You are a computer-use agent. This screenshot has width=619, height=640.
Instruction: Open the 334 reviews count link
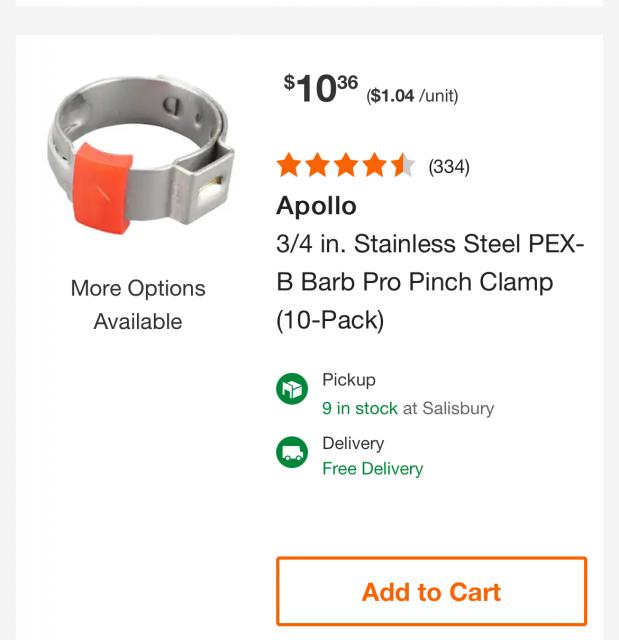449,166
